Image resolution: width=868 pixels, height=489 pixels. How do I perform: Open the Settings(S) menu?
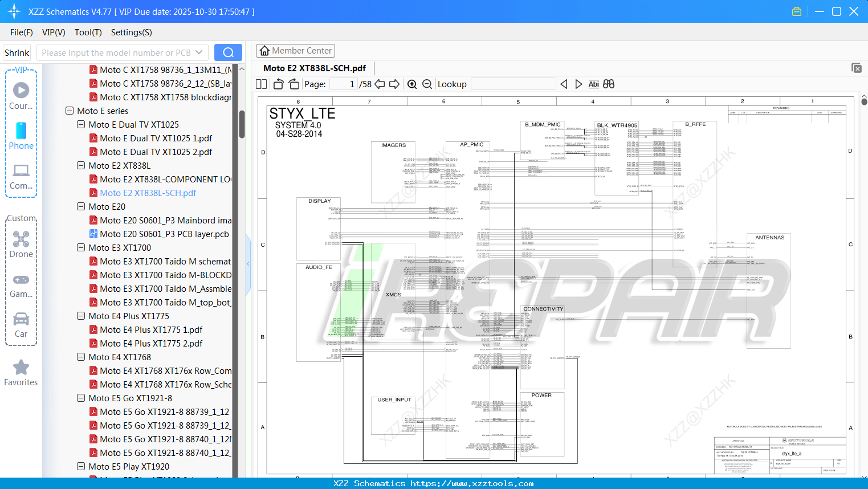pos(132,32)
